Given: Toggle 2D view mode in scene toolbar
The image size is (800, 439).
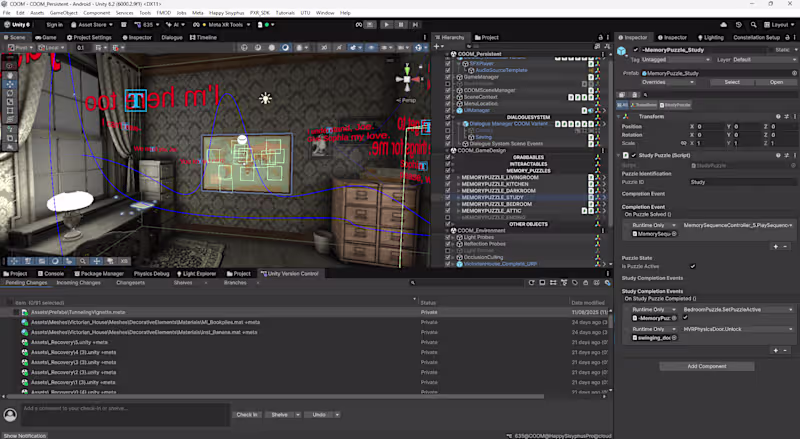Looking at the screenshot, I should [x=324, y=47].
